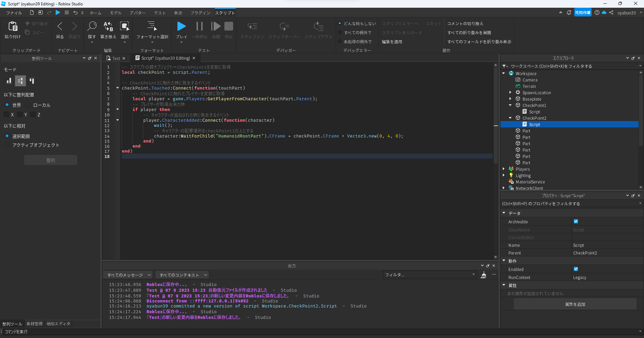Click the command bar (コマンドを実行) input
Image resolution: width=644 pixels, height=338 pixels.
click(321, 332)
